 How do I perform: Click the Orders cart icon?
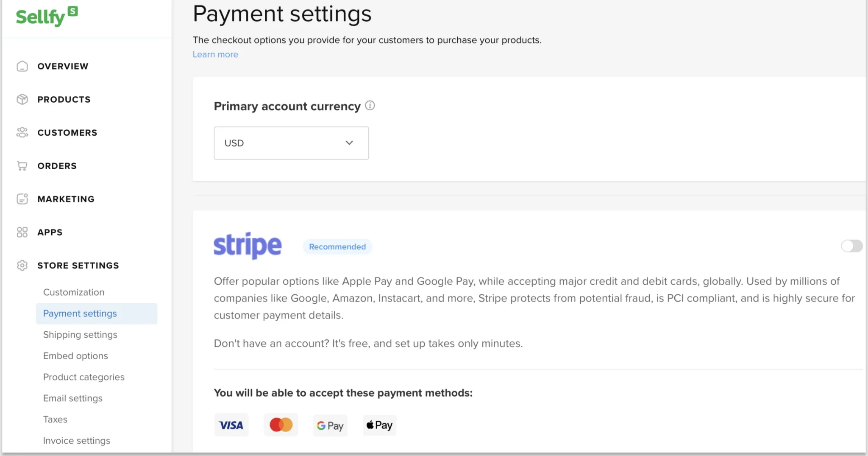pyautogui.click(x=22, y=166)
